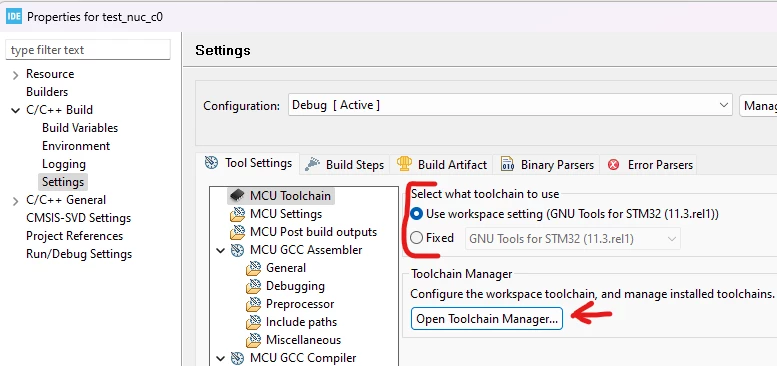Click the MCU Post build outputs icon
The width and height of the screenshot is (777, 366).
tap(237, 232)
